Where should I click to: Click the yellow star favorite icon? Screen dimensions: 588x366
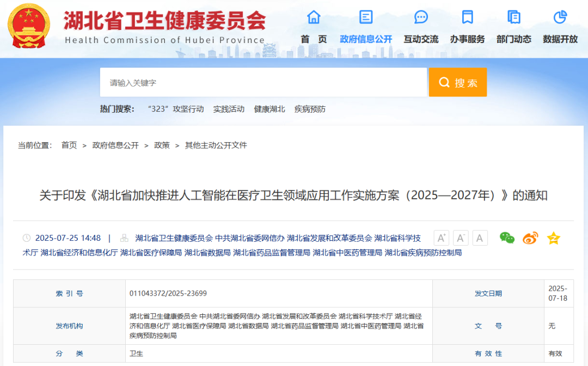(553, 238)
